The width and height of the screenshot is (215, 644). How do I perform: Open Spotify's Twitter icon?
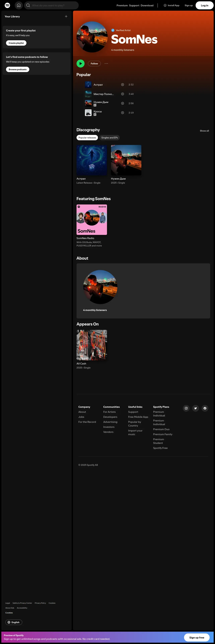point(195,408)
